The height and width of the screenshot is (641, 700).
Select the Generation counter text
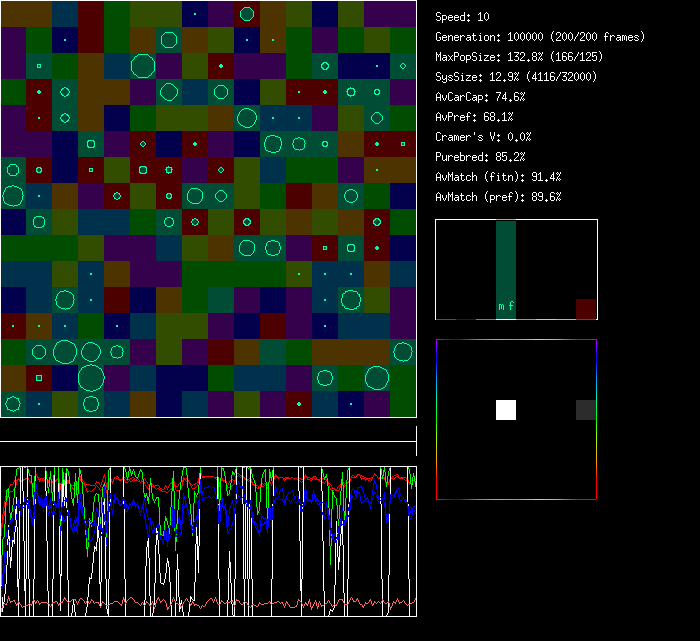click(540, 37)
